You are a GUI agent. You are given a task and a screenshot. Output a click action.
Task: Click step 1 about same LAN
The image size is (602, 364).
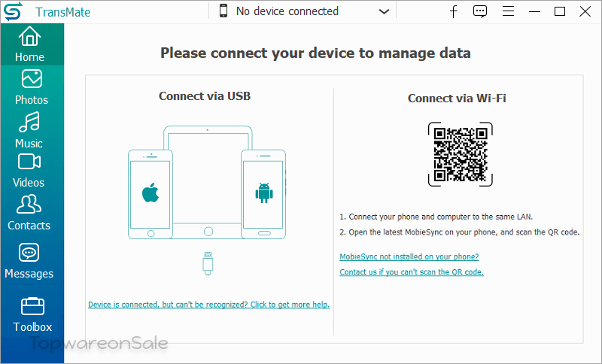(436, 217)
